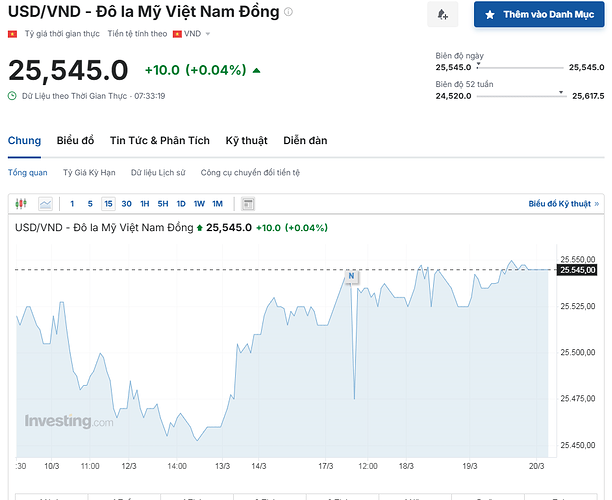Select the area chart type icon
This screenshot has width=612, height=500.
(x=45, y=204)
